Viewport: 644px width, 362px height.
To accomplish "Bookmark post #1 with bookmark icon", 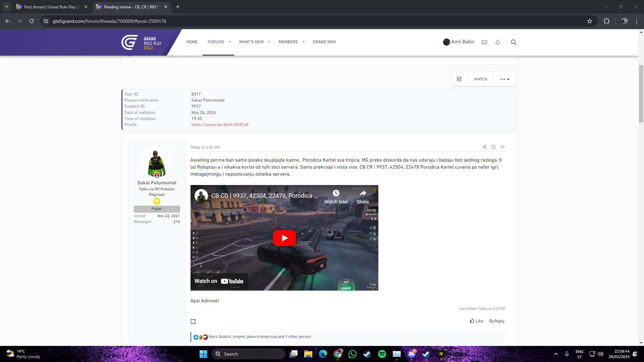I will [x=493, y=147].
